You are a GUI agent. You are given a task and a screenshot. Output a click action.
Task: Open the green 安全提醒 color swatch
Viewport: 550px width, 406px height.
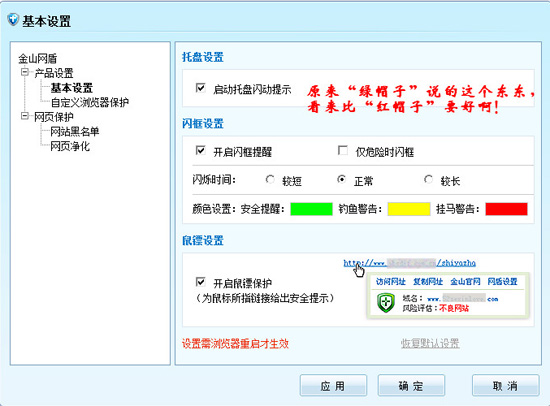[x=311, y=209]
